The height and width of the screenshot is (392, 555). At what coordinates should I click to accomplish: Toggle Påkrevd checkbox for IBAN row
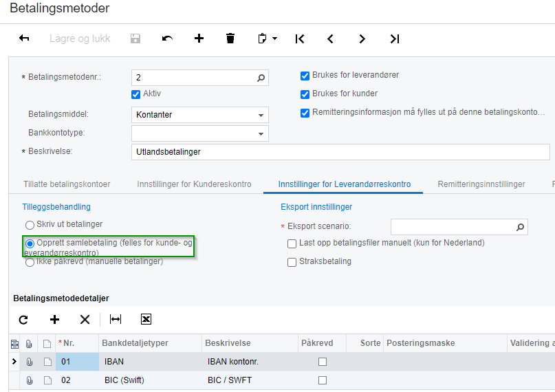(323, 362)
